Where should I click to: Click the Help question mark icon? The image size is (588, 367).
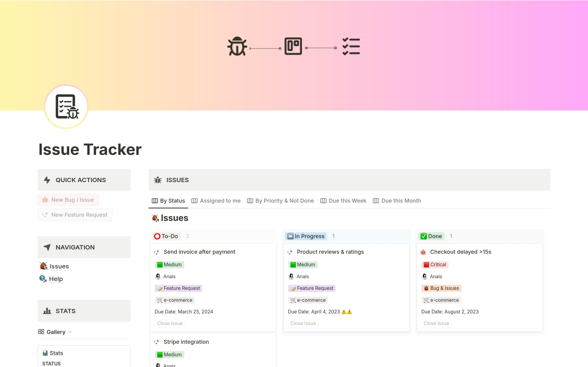(x=42, y=279)
